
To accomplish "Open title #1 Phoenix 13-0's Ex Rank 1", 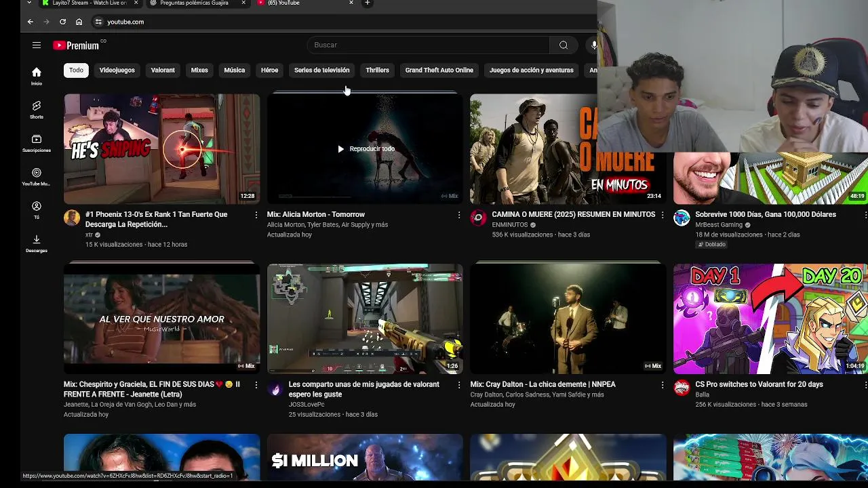I will (x=156, y=219).
